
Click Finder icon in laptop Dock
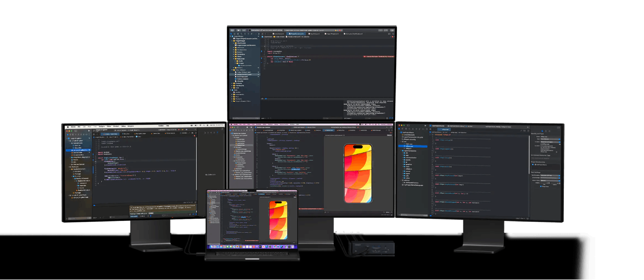[x=212, y=247]
